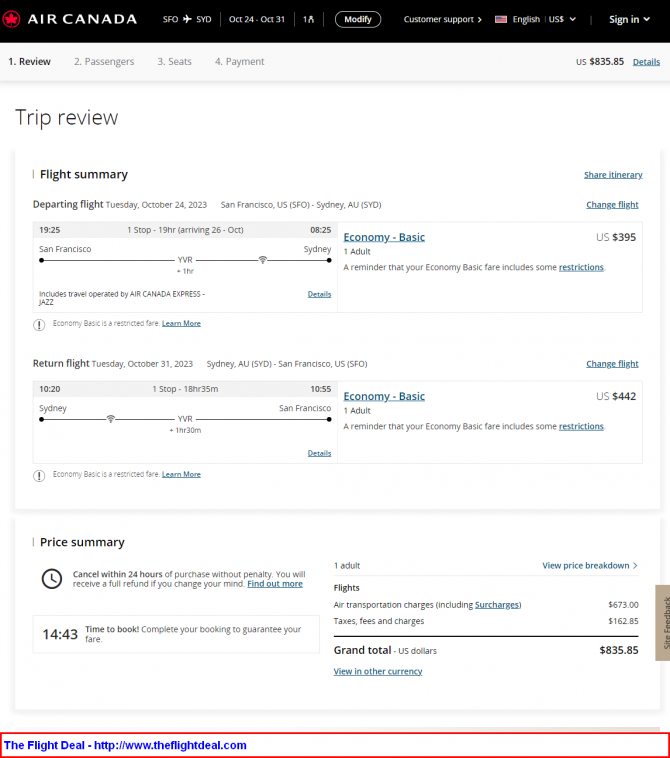Open restrictions link in departing fare reminder
The height and width of the screenshot is (758, 670).
(581, 267)
